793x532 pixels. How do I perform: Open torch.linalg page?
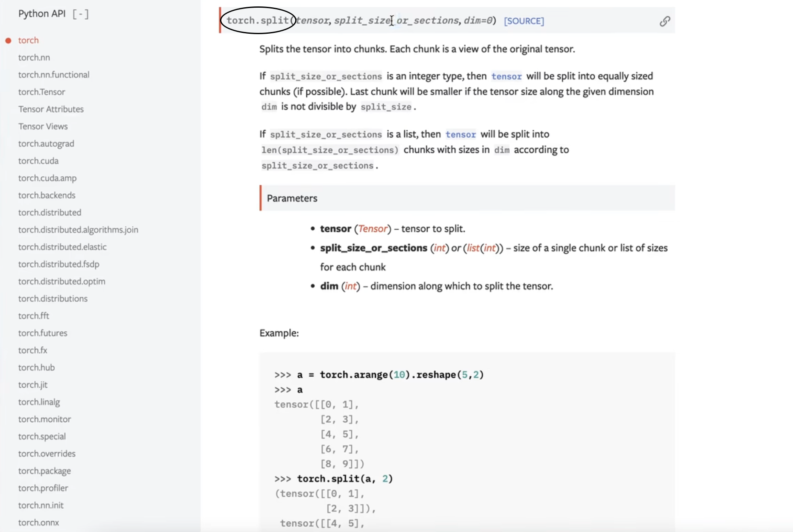pyautogui.click(x=39, y=402)
